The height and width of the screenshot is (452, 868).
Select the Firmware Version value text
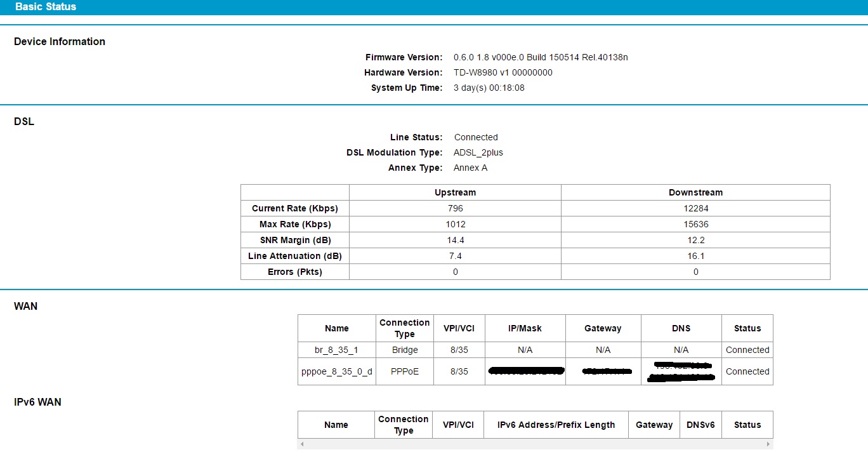[541, 57]
